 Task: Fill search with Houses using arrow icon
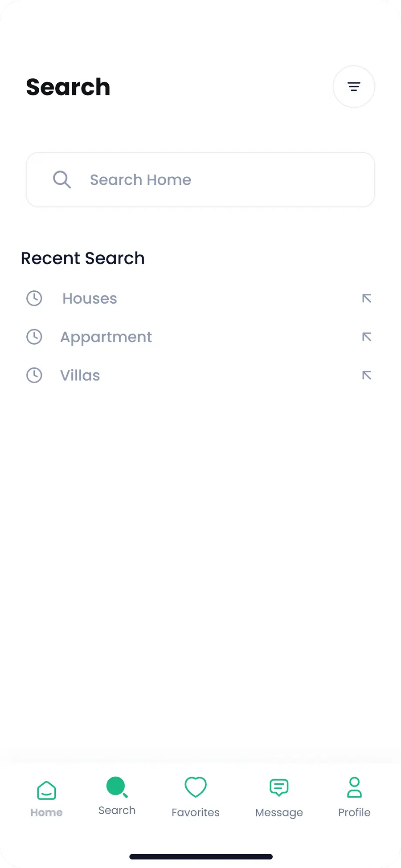pyautogui.click(x=367, y=298)
